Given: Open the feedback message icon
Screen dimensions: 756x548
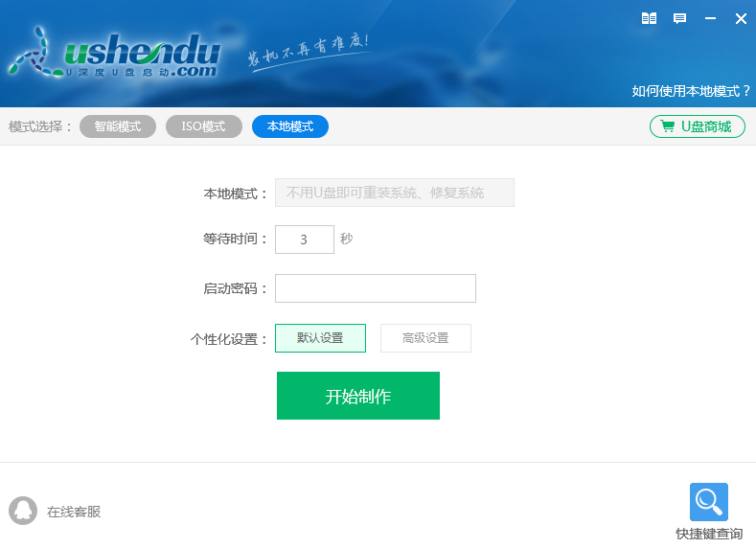Looking at the screenshot, I should (679, 19).
